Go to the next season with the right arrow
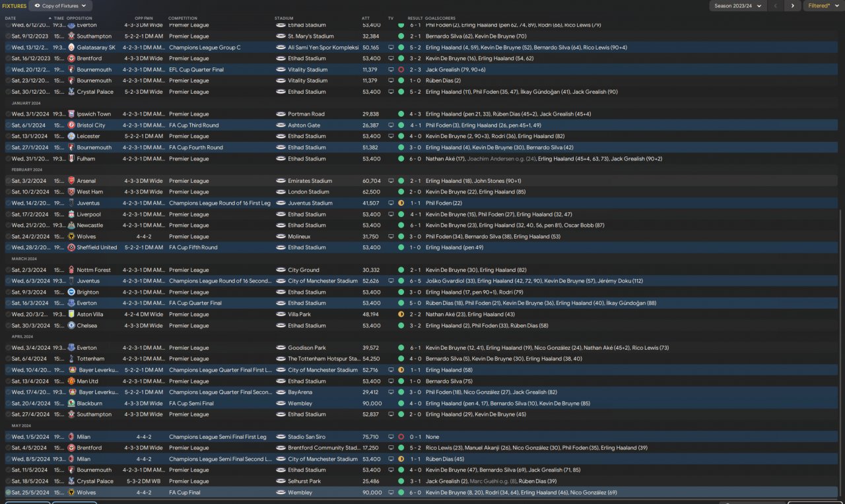 click(x=794, y=6)
